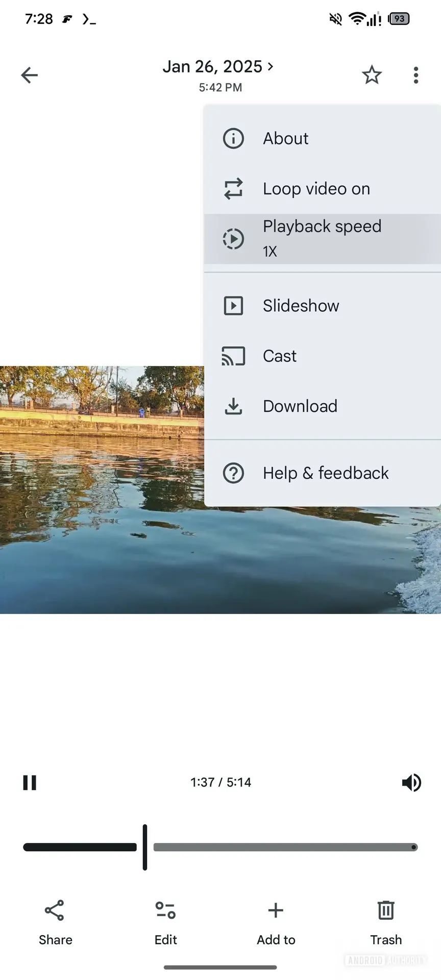Start a Slideshow from the menu
The height and width of the screenshot is (980, 441).
coord(300,306)
